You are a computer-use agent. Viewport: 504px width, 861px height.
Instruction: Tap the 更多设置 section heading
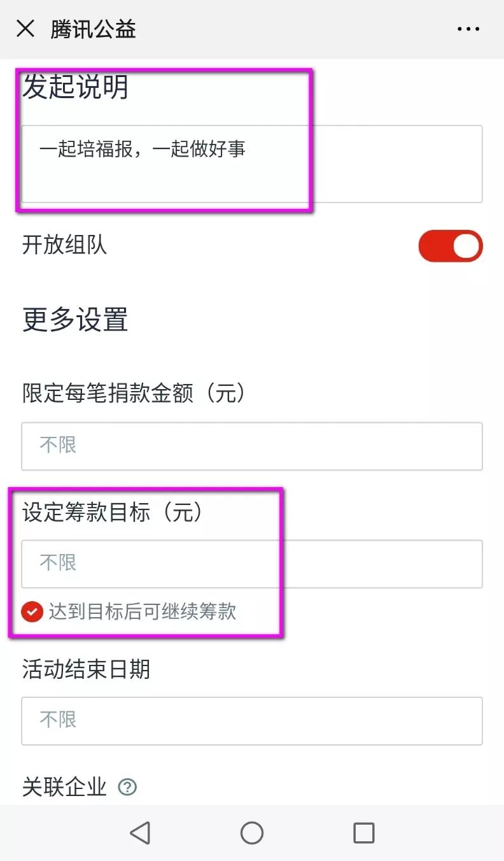click(x=75, y=319)
